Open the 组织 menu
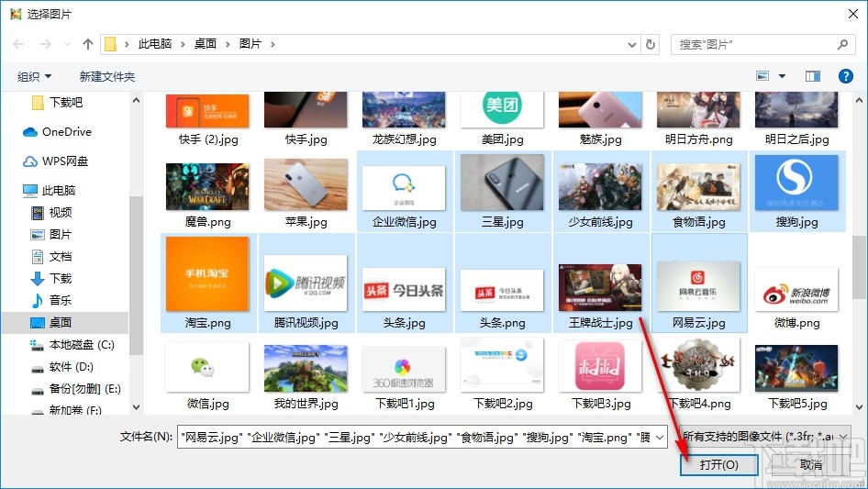The image size is (868, 489). [34, 76]
